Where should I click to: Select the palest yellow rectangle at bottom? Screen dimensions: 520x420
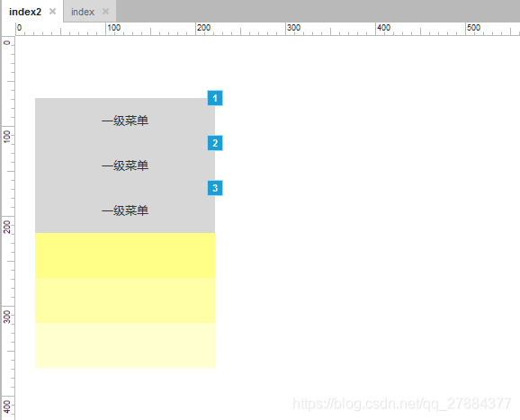pos(125,345)
